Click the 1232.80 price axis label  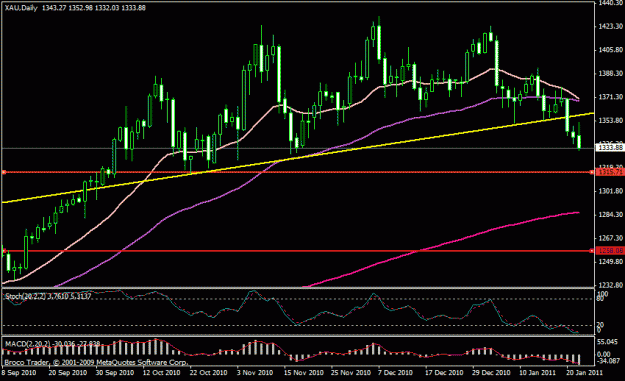point(610,285)
